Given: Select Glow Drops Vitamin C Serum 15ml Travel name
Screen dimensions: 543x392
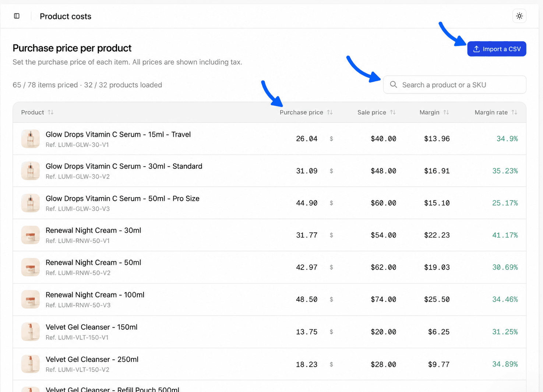Looking at the screenshot, I should pos(118,135).
